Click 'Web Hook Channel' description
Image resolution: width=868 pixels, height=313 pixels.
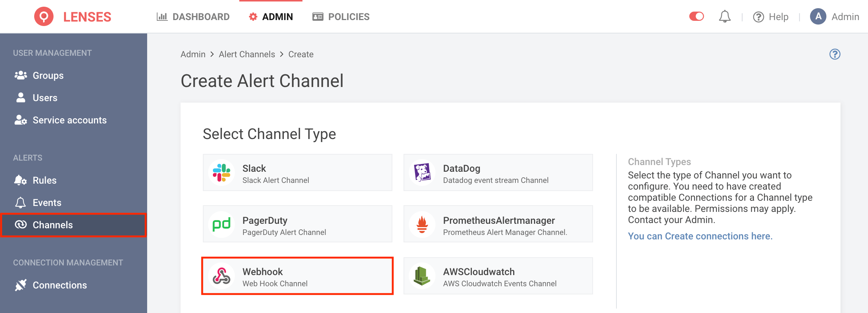pos(275,284)
